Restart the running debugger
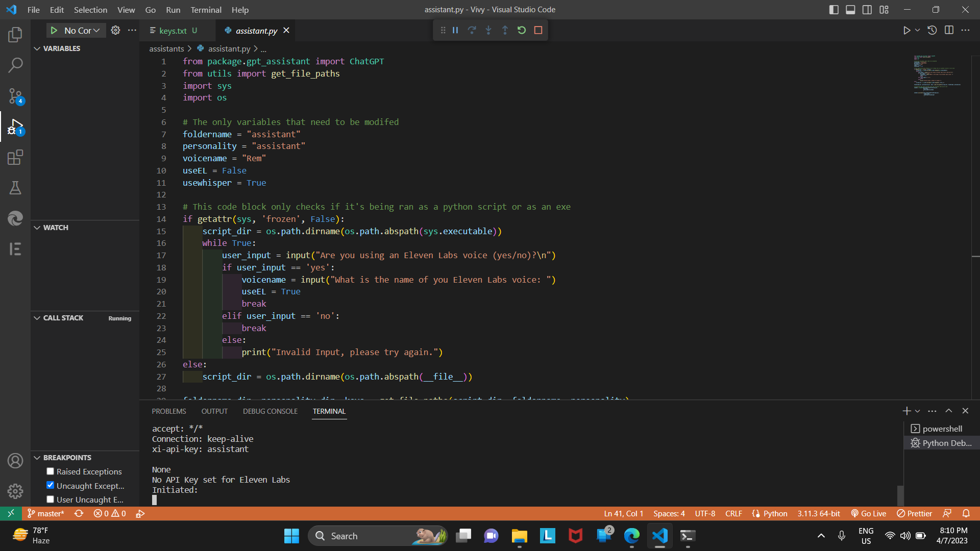Image resolution: width=980 pixels, height=551 pixels. 521,30
